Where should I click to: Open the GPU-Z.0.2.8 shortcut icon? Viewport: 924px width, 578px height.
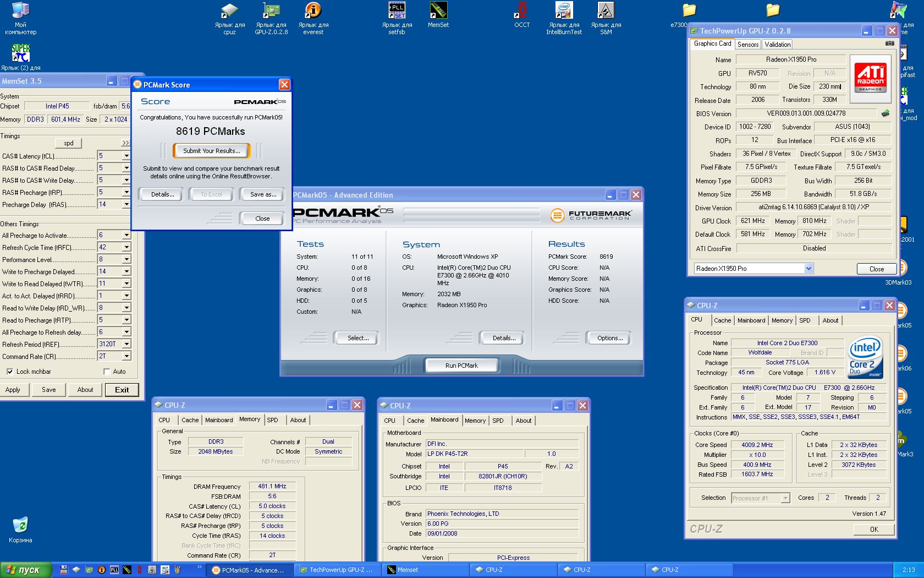(x=271, y=18)
